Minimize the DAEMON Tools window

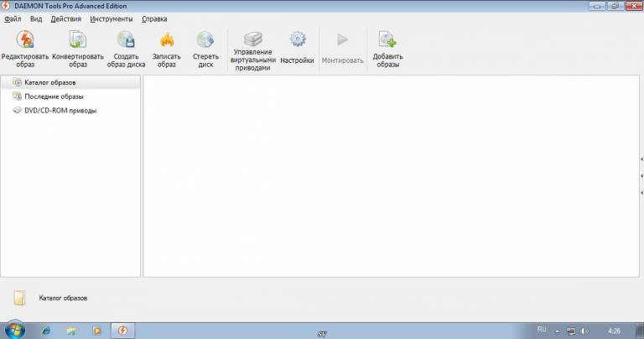pos(597,6)
